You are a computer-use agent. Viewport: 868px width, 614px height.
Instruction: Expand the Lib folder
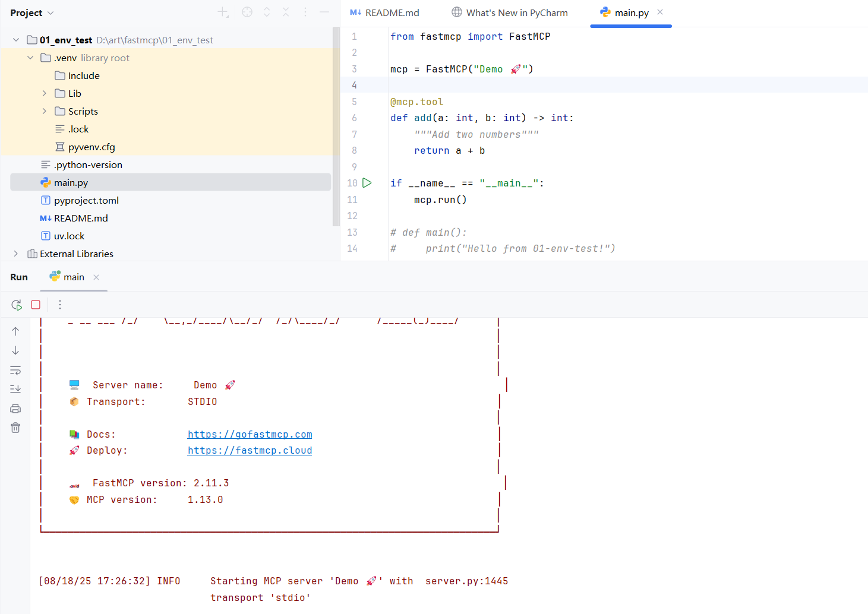(x=45, y=93)
